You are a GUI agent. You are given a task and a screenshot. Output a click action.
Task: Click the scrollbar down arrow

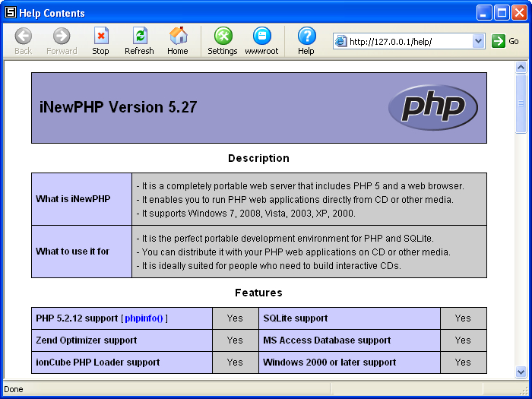tap(521, 372)
